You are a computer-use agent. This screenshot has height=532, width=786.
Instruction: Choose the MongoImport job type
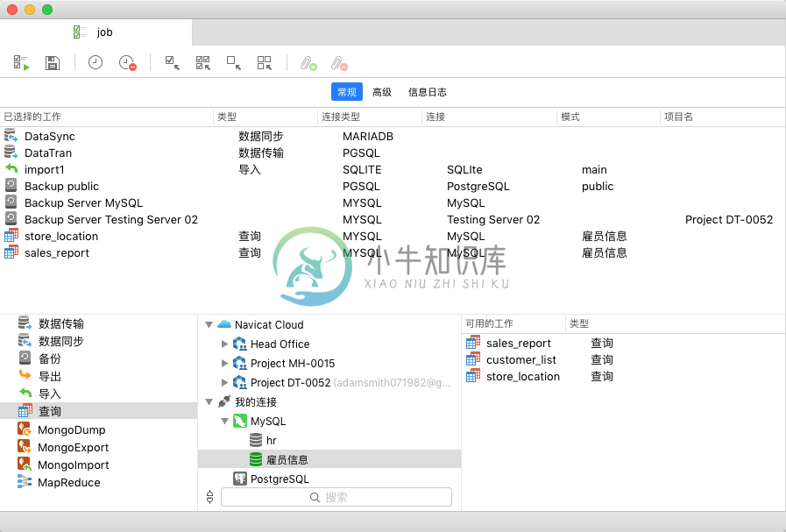click(x=99, y=465)
